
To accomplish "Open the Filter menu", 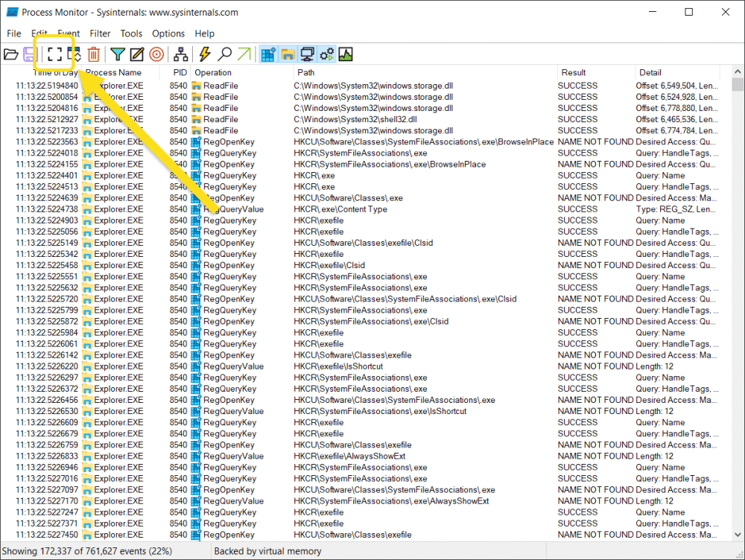I will click(x=101, y=34).
